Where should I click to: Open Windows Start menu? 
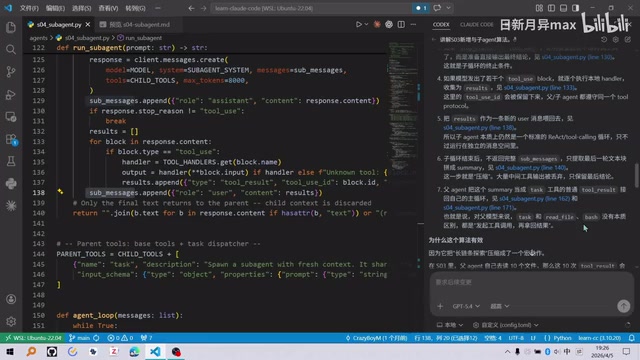point(9,351)
